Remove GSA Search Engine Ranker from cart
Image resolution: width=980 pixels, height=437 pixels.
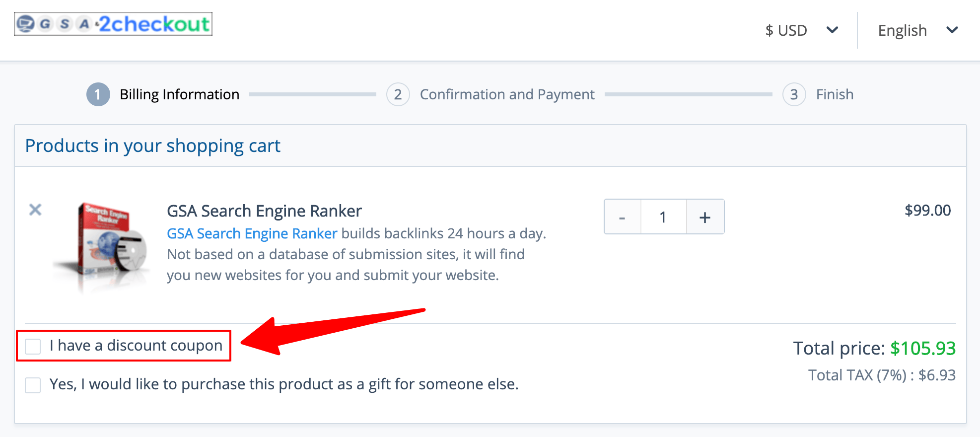pos(35,210)
